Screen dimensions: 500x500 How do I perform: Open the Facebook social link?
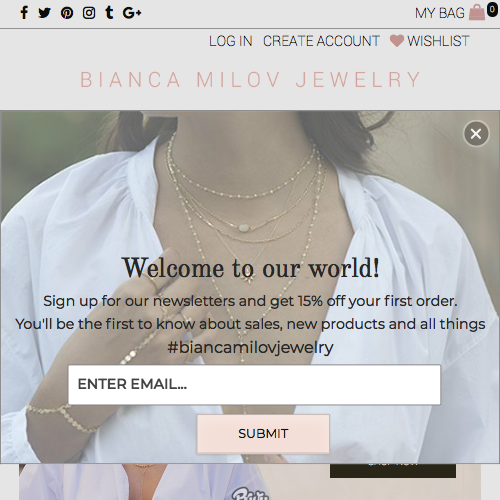coord(24,13)
